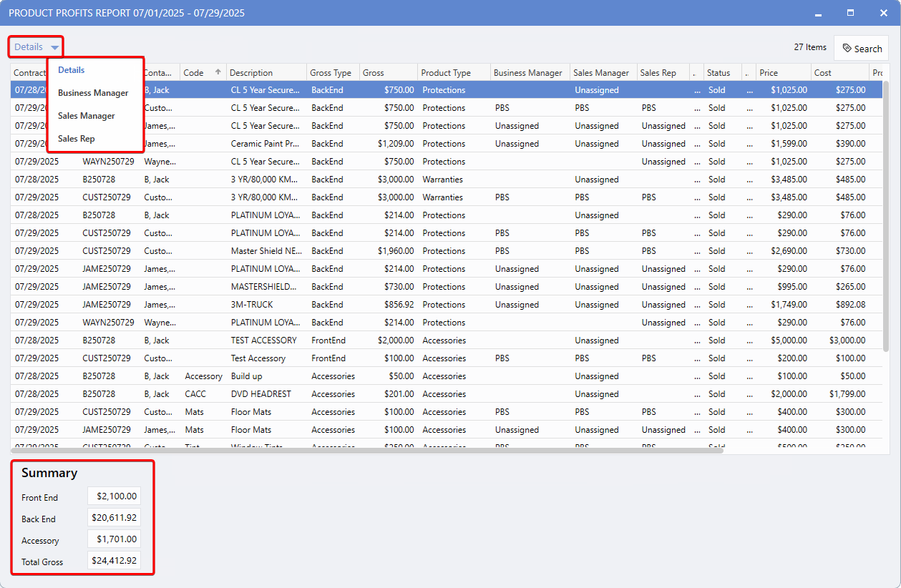Open the Details view dropdown arrow
The height and width of the screenshot is (588, 901).
click(55, 47)
